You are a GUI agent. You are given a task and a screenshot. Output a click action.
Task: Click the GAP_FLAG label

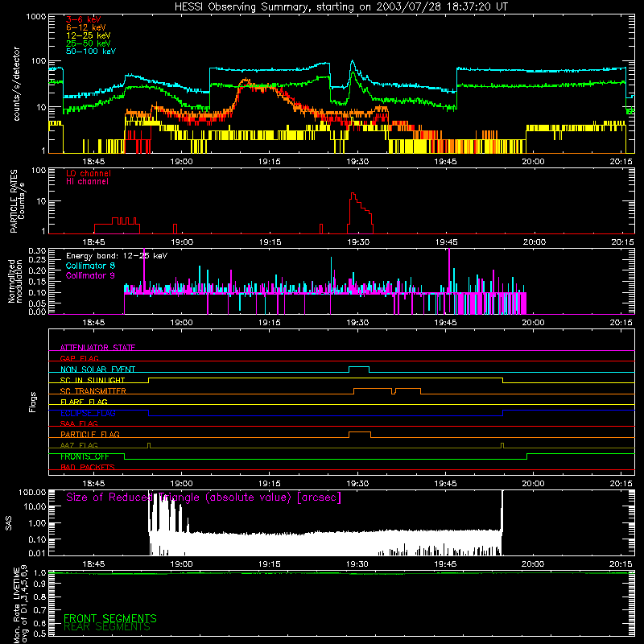click(x=79, y=358)
